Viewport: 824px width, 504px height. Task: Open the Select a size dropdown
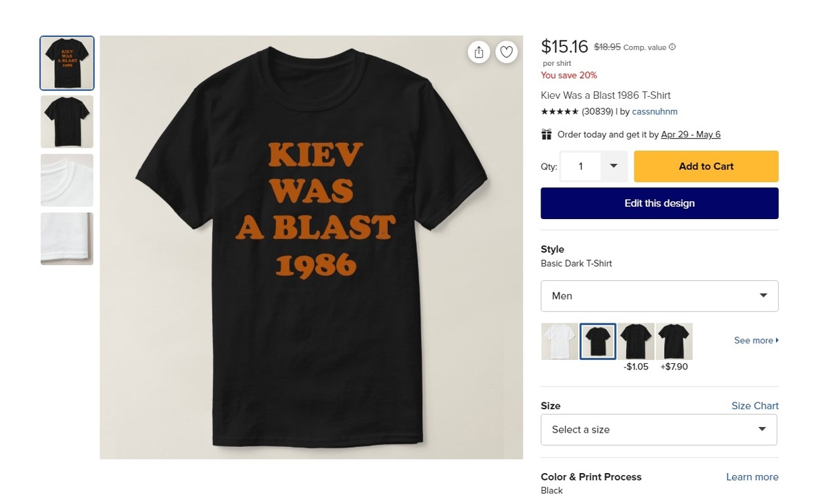(659, 430)
